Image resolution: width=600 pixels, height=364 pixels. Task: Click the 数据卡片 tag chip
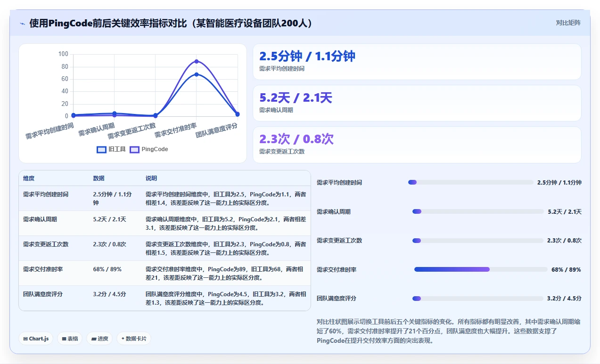(134, 339)
